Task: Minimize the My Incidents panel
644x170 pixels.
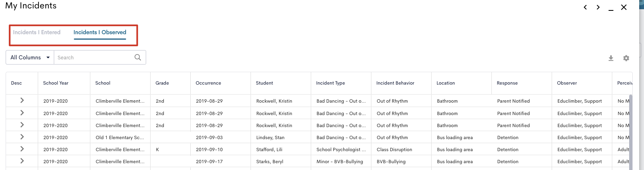Action: pyautogui.click(x=611, y=8)
